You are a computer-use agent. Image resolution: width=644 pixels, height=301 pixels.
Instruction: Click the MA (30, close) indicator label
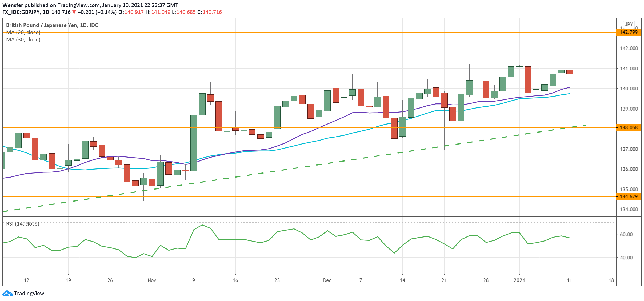(x=23, y=39)
